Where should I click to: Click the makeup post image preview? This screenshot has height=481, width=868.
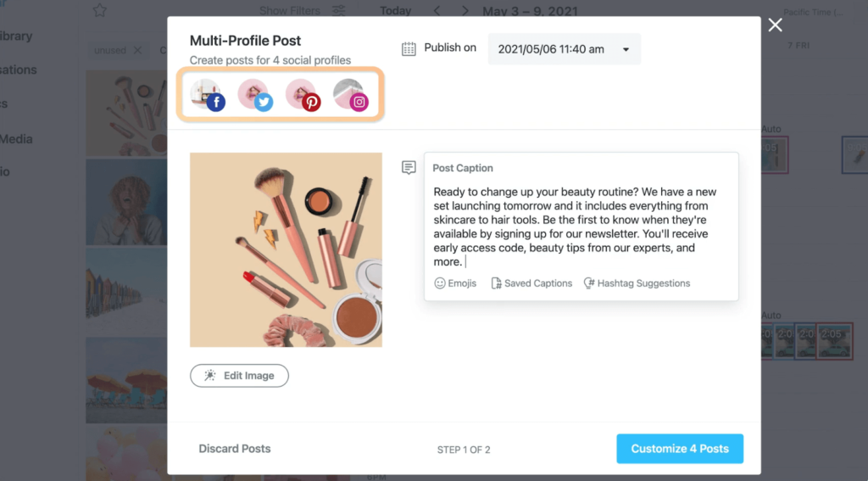[286, 250]
